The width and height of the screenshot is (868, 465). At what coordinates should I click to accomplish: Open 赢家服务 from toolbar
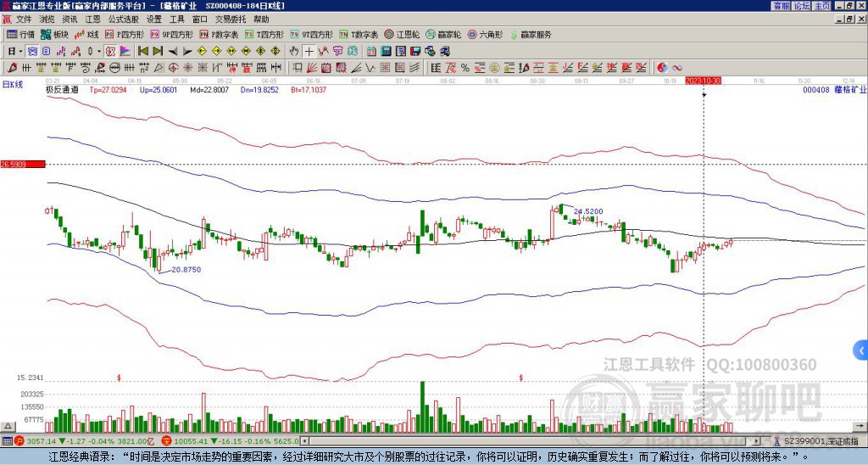[531, 34]
